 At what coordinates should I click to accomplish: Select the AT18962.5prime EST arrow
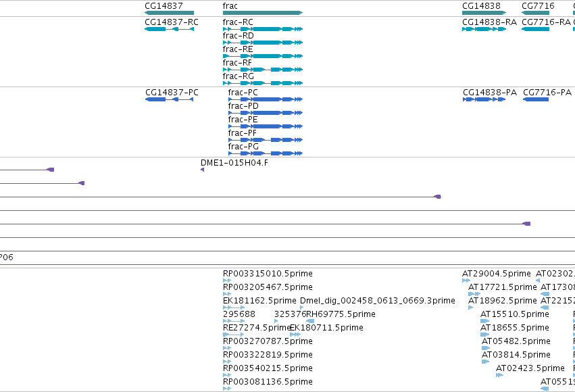pyautogui.click(x=471, y=308)
